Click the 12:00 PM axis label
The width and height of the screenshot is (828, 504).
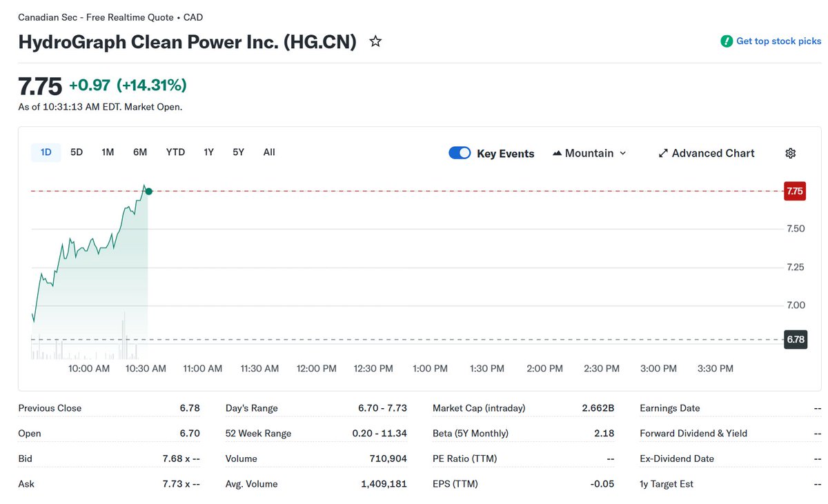317,369
